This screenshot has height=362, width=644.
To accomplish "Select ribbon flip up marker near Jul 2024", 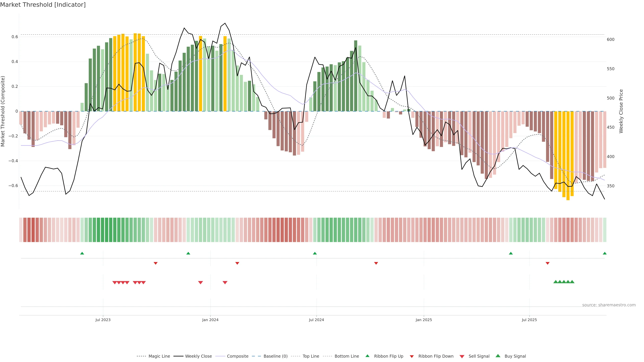I will tap(315, 253).
